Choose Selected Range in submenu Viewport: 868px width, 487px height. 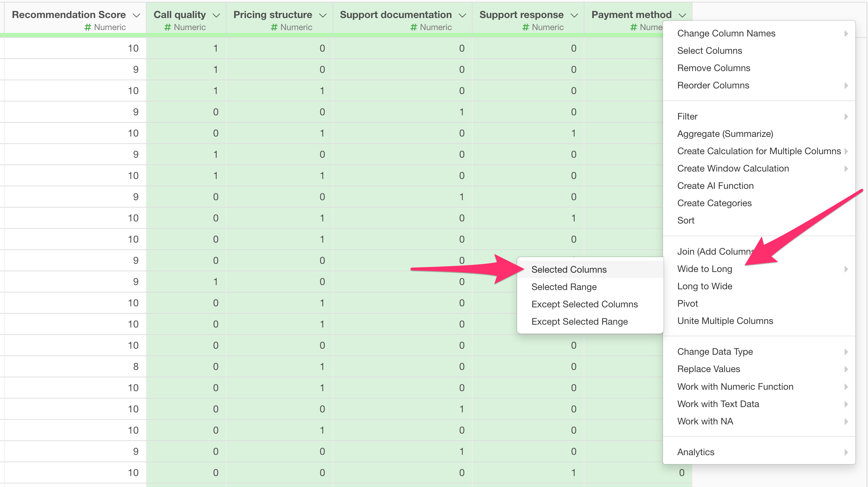pos(564,287)
